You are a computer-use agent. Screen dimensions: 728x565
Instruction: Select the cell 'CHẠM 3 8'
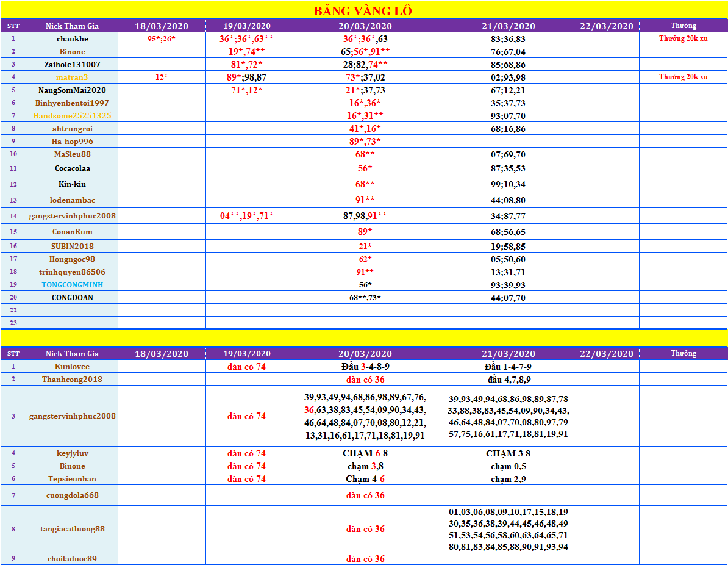(x=508, y=453)
